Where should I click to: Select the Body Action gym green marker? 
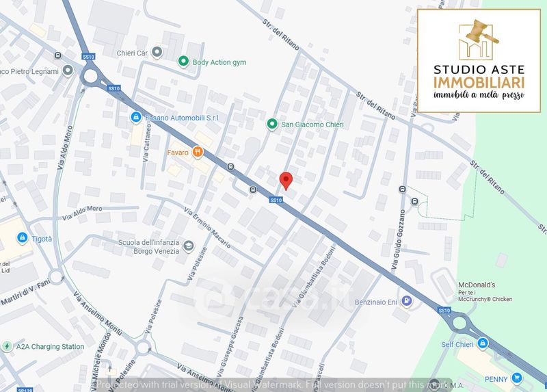coord(183,62)
